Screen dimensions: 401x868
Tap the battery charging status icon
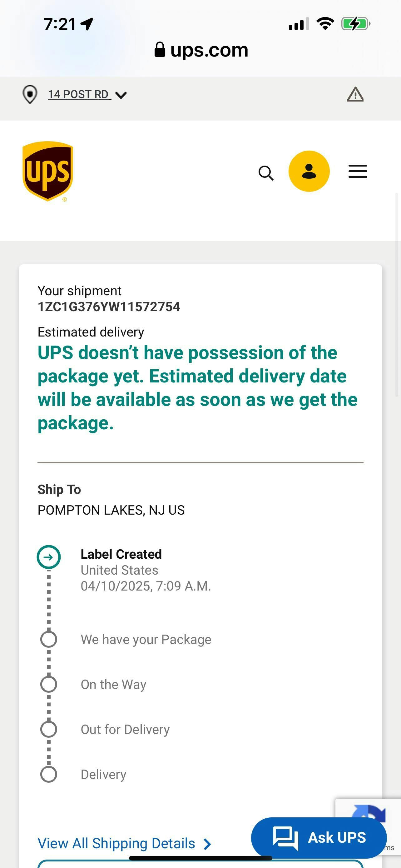[355, 24]
